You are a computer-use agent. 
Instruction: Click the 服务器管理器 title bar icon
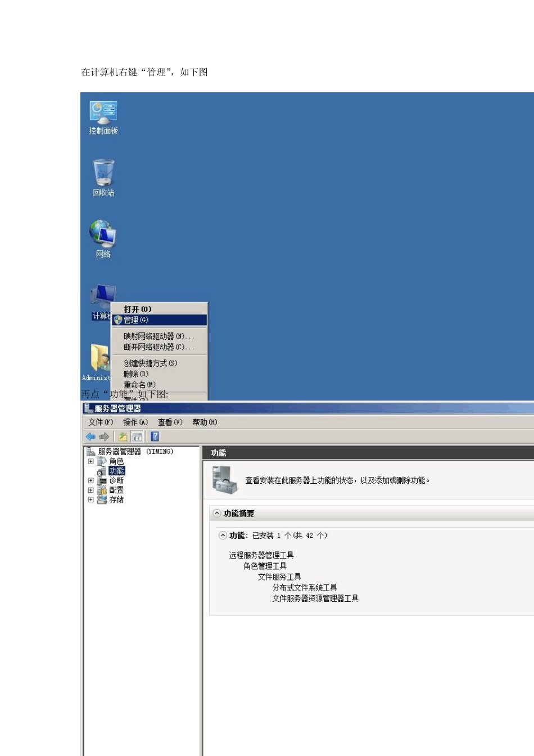pyautogui.click(x=88, y=408)
